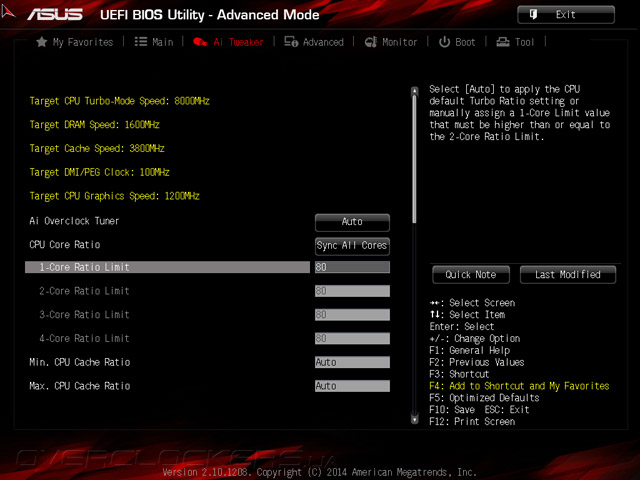The height and width of the screenshot is (480, 640).
Task: Click the F5: Optimized Defaults hint
Action: [484, 398]
